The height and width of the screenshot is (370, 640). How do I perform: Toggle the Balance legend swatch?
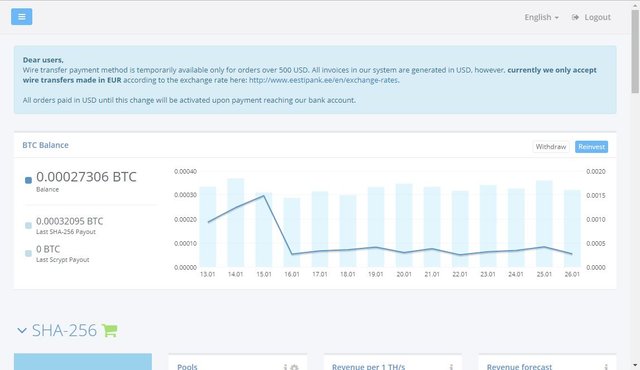pyautogui.click(x=28, y=180)
